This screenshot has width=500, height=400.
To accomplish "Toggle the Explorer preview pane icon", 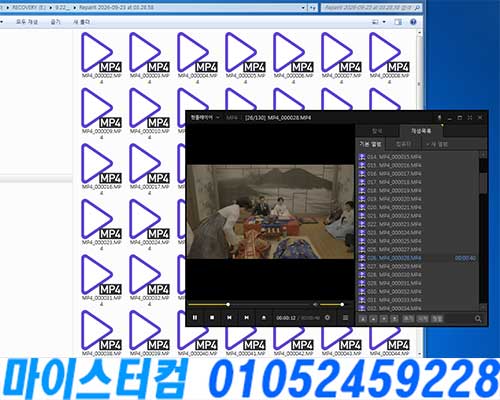I will tap(398, 22).
